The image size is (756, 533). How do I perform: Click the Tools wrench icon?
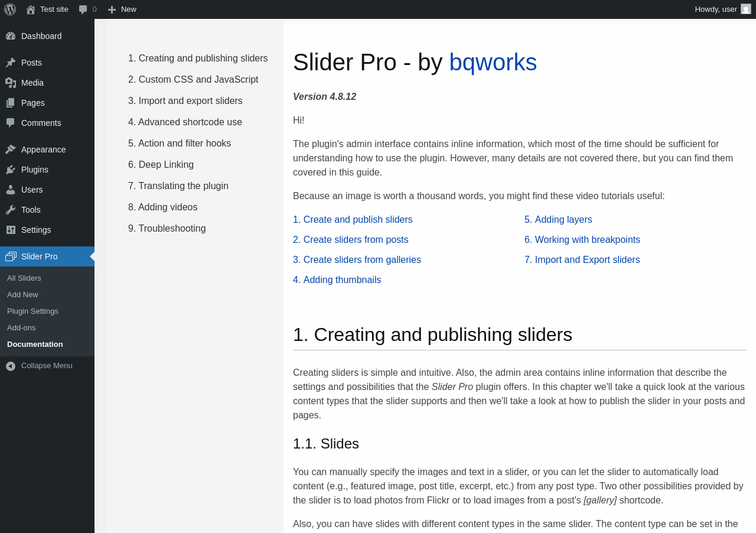tap(11, 210)
